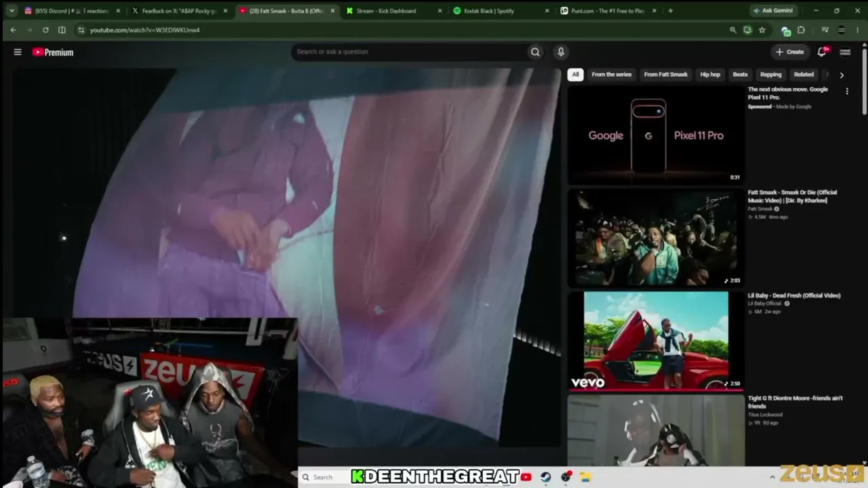Select the All filter chip
This screenshot has height=488, width=868.
[575, 75]
